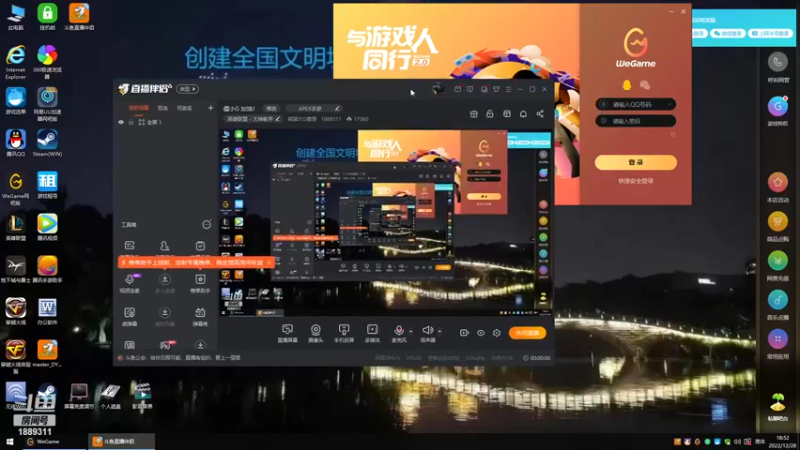
Task: Open the 榜单助手 tool
Action: click(x=200, y=283)
